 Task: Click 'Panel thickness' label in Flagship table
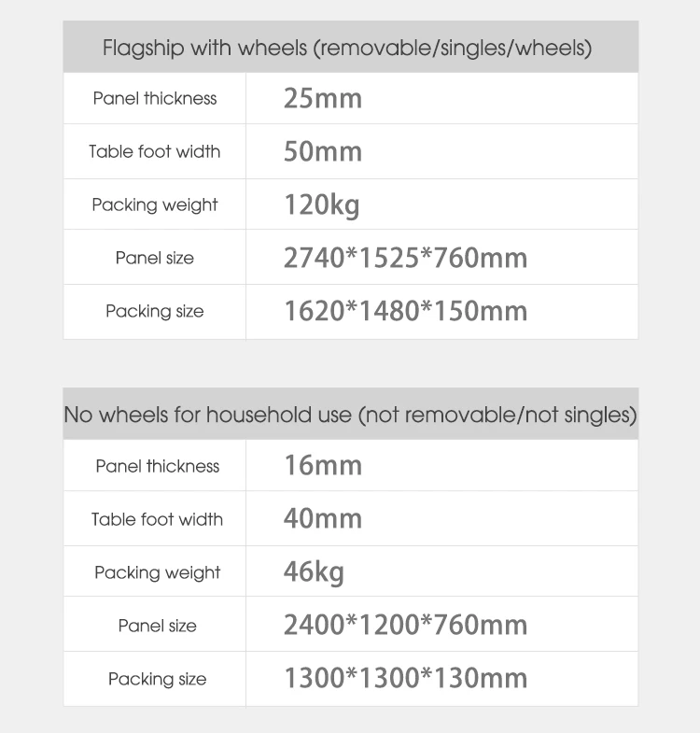[x=155, y=98]
